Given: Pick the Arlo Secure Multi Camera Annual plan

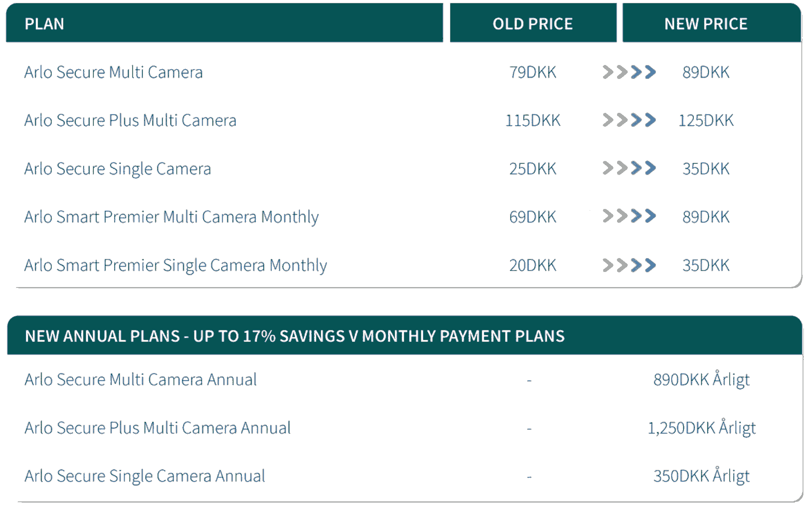Looking at the screenshot, I should [x=141, y=380].
